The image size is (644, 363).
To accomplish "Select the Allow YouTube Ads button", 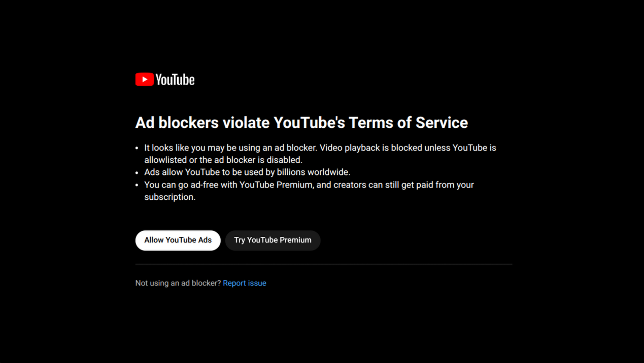I will pos(178,240).
